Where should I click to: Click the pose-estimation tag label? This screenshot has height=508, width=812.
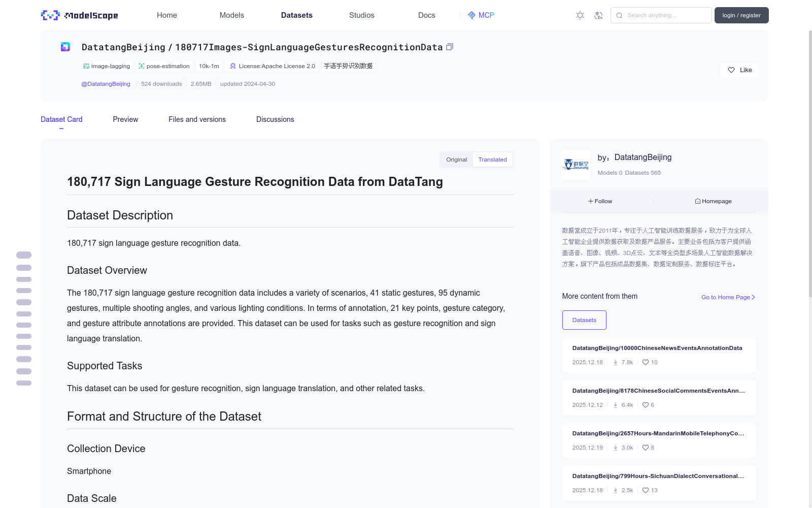click(x=168, y=66)
